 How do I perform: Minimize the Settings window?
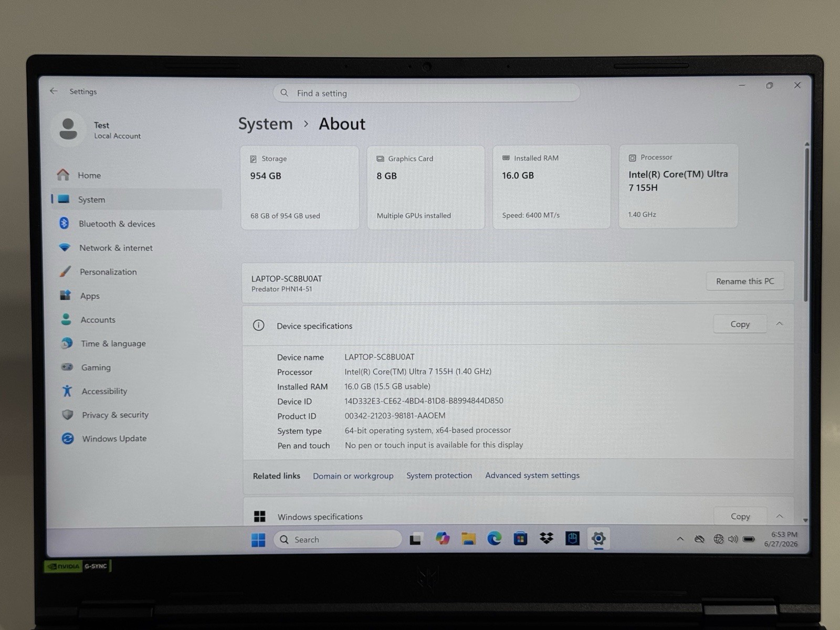pos(742,85)
